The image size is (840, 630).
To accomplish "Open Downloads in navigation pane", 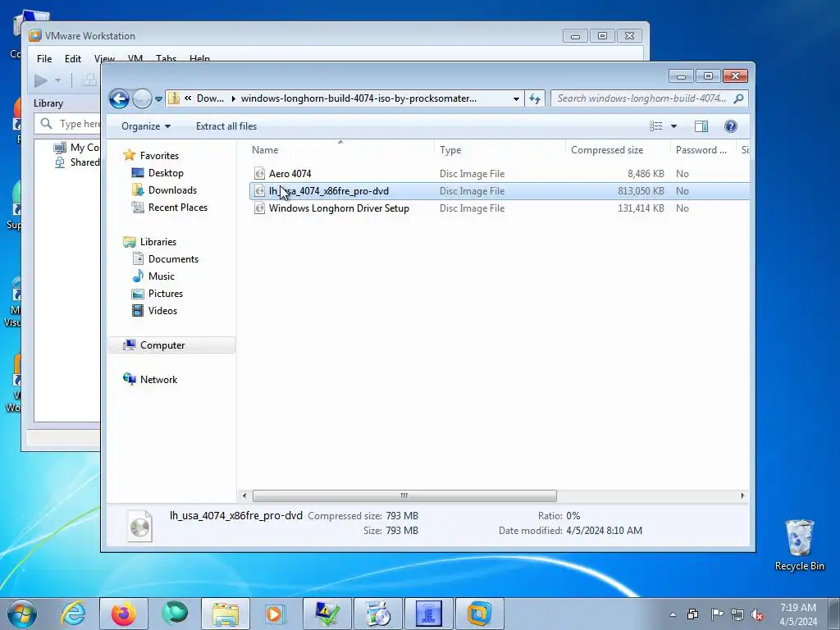I will point(172,190).
